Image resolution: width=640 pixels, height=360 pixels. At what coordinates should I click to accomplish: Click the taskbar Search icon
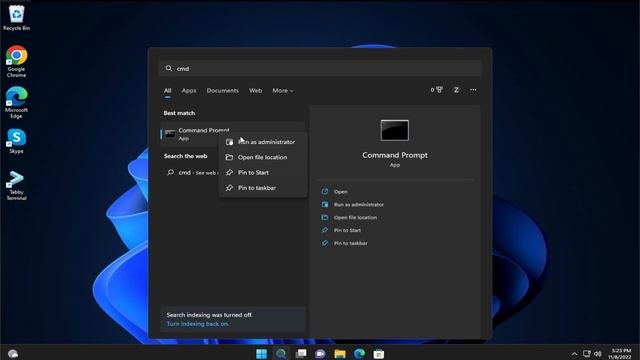point(281,353)
